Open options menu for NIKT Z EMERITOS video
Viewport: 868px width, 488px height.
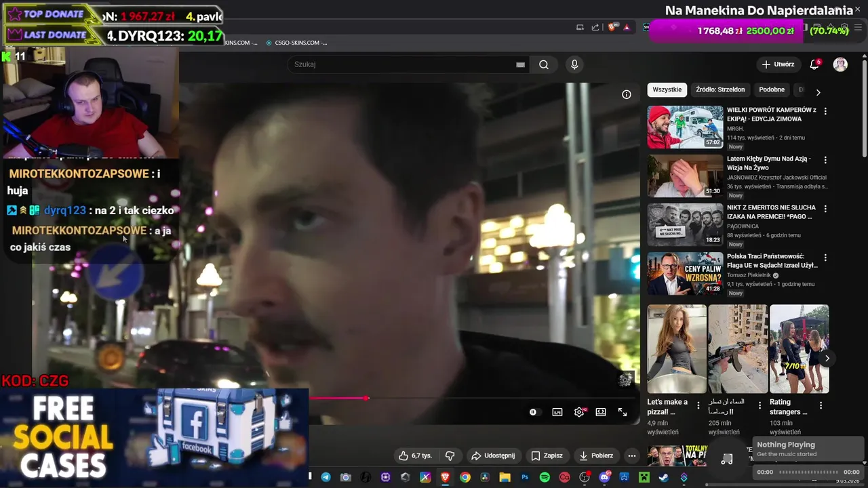click(825, 209)
